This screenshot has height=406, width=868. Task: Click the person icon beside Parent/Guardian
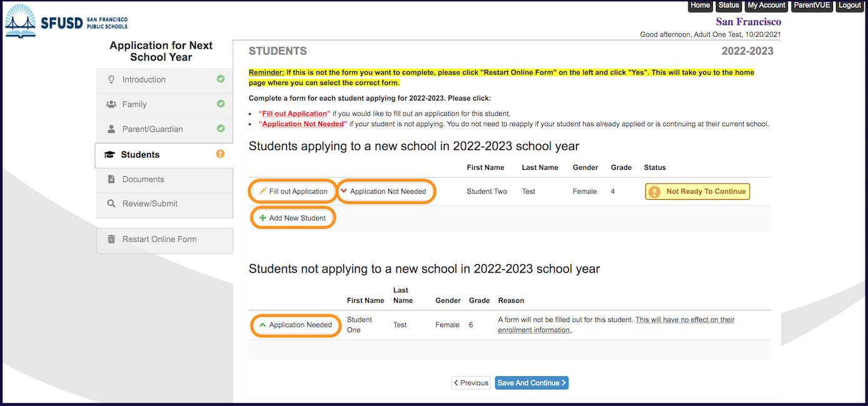111,129
